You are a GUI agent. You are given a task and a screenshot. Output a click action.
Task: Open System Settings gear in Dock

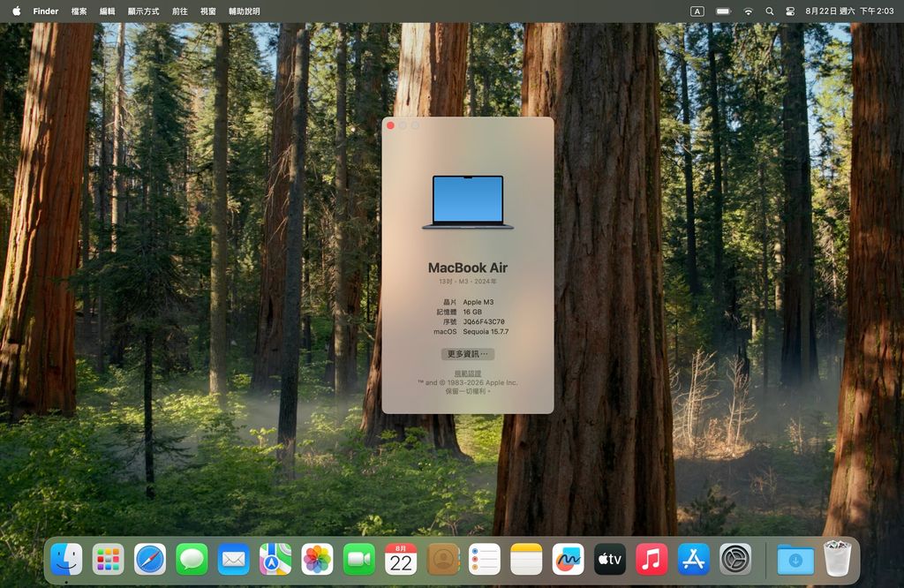pos(735,559)
